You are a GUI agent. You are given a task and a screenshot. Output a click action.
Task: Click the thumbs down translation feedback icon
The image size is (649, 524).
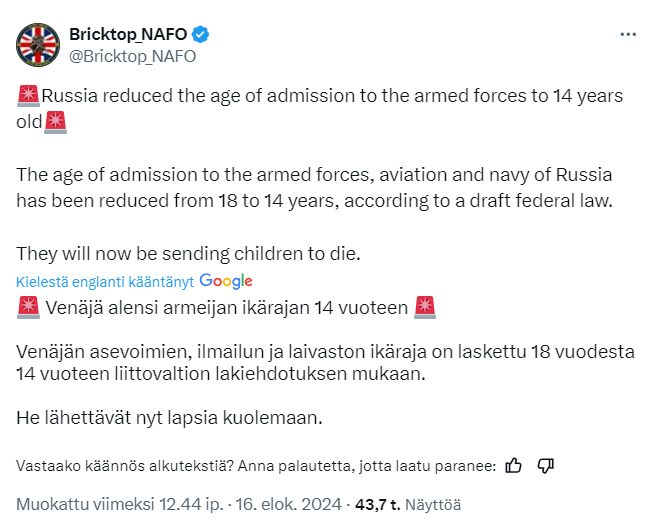(x=546, y=465)
